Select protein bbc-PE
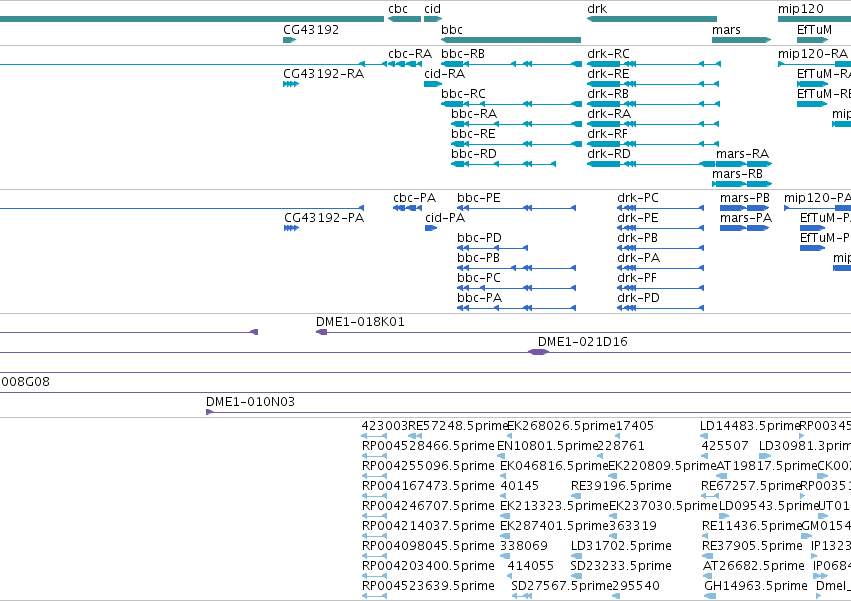Image resolution: width=851 pixels, height=601 pixels. click(516, 208)
